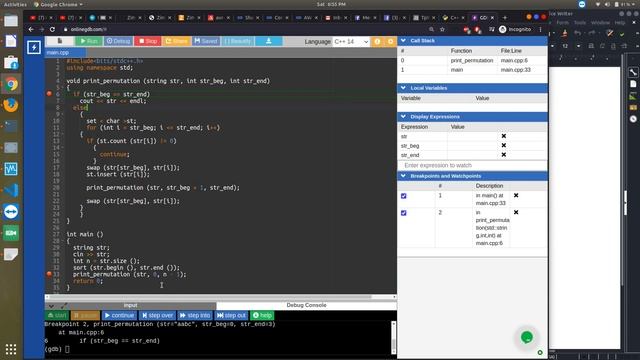Click the Beautify button
This screenshot has width=640, height=360.
(x=238, y=41)
